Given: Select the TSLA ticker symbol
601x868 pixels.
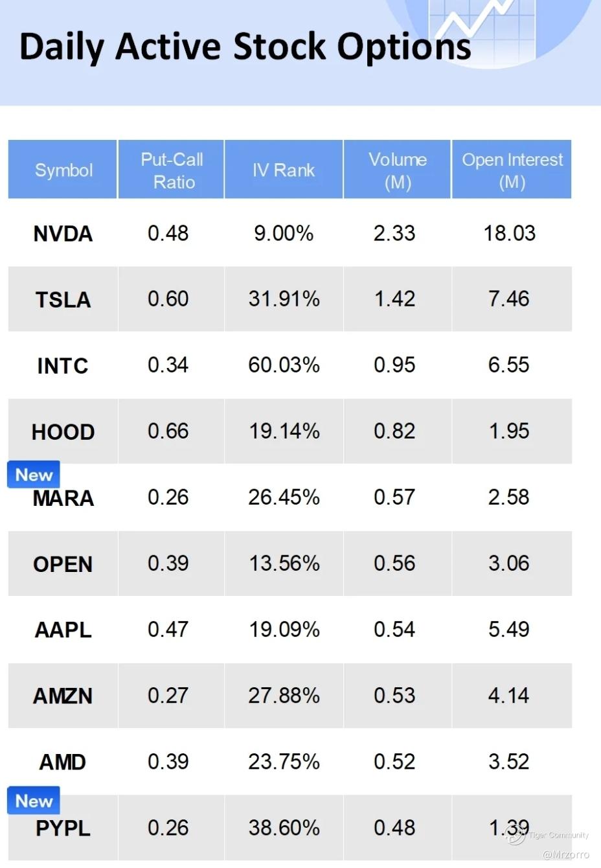Looking at the screenshot, I should pos(63,300).
